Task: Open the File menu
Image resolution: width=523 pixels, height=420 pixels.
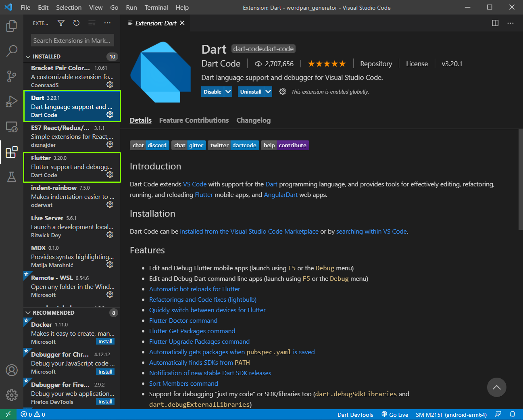Action: point(25,7)
